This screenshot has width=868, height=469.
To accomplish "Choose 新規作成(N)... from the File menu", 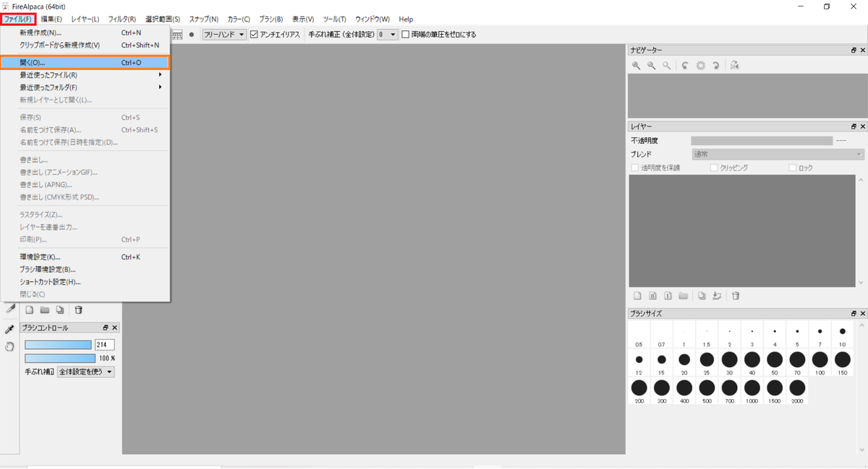I will 85,33.
